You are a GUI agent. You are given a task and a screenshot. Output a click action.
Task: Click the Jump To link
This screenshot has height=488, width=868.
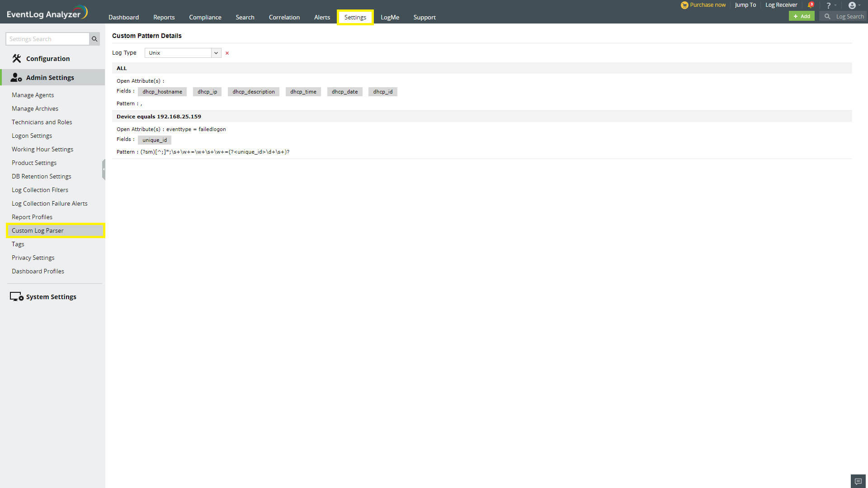[x=745, y=5]
